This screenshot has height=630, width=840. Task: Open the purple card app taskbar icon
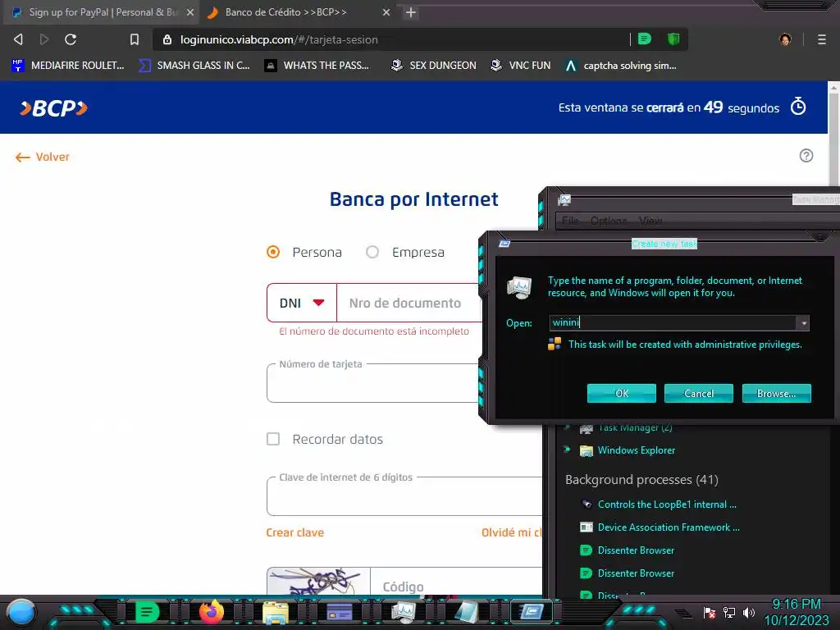pos(339,612)
